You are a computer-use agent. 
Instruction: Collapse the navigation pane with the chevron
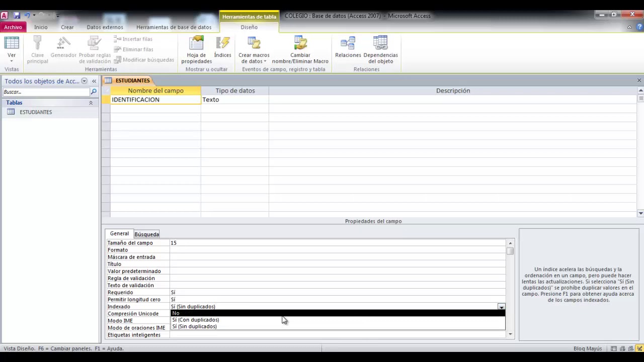pyautogui.click(x=94, y=81)
